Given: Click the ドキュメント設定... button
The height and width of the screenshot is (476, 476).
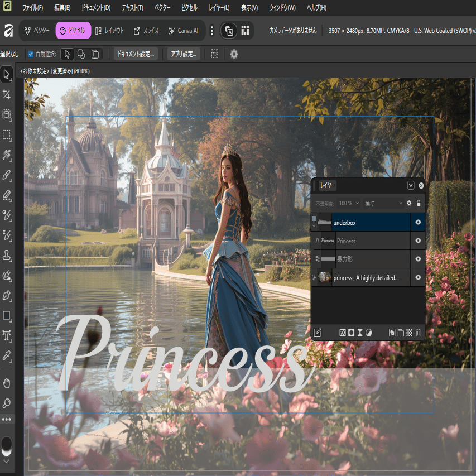Looking at the screenshot, I should (136, 54).
